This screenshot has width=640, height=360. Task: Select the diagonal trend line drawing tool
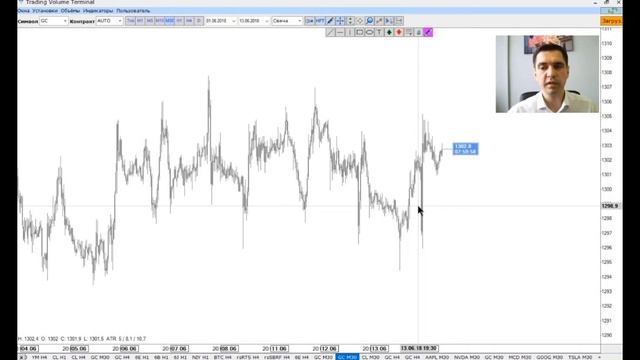(x=330, y=32)
